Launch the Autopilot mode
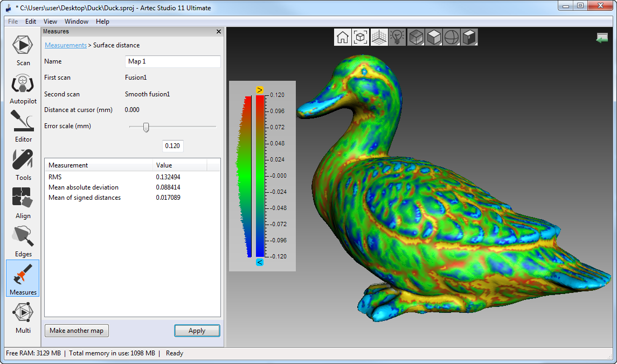The height and width of the screenshot is (364, 617). (23, 89)
